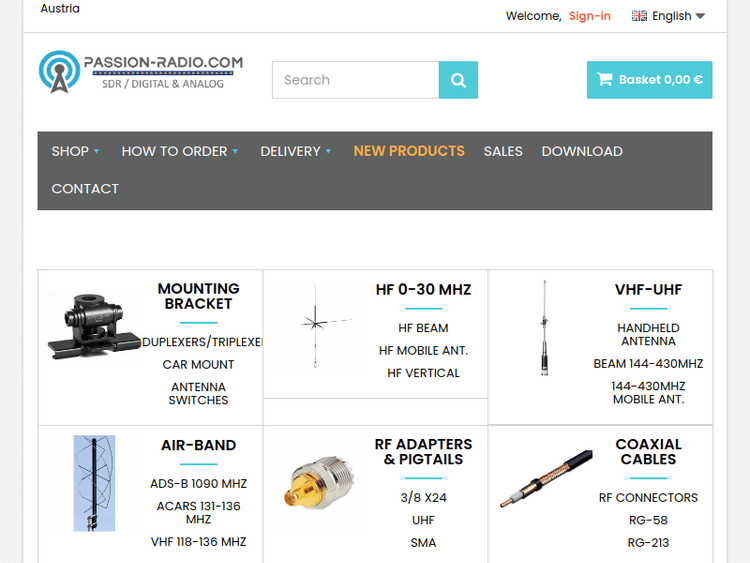Click the Sign-in link
Image resolution: width=750 pixels, height=563 pixels.
pos(589,16)
